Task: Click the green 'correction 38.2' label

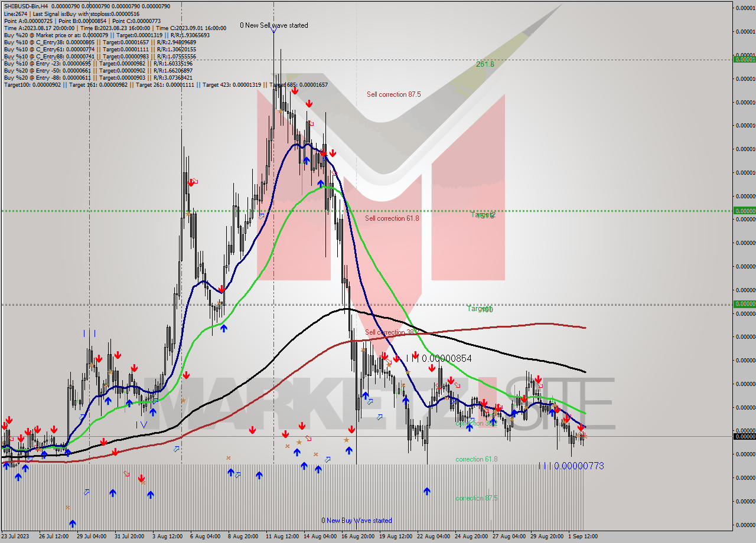Action: point(476,423)
